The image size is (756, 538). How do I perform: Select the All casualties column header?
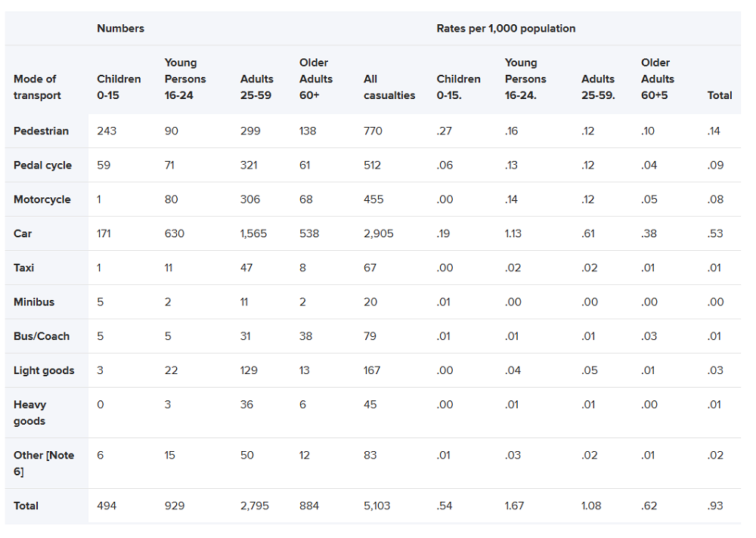[x=389, y=87]
